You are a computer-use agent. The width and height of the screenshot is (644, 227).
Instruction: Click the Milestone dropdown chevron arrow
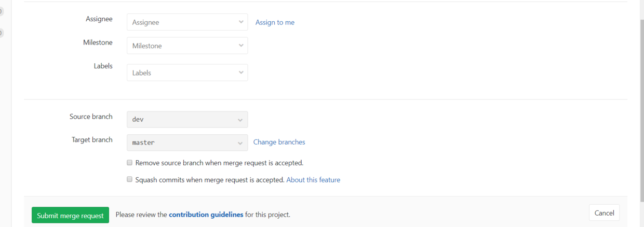click(241, 46)
